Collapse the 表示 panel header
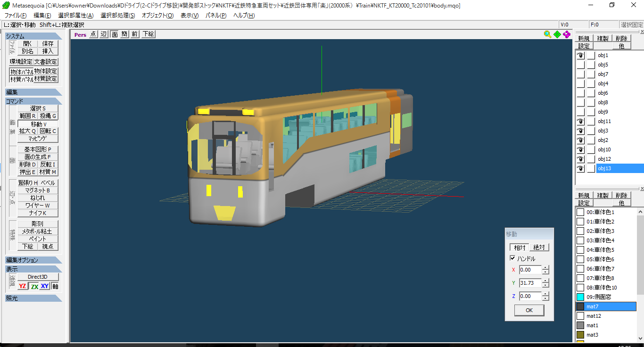644x347 pixels. [x=33, y=269]
